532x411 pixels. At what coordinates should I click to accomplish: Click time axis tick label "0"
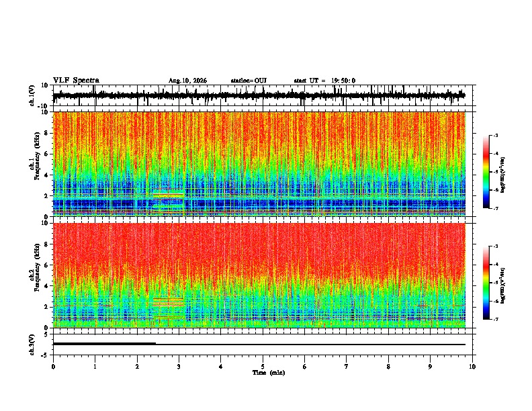(53, 367)
